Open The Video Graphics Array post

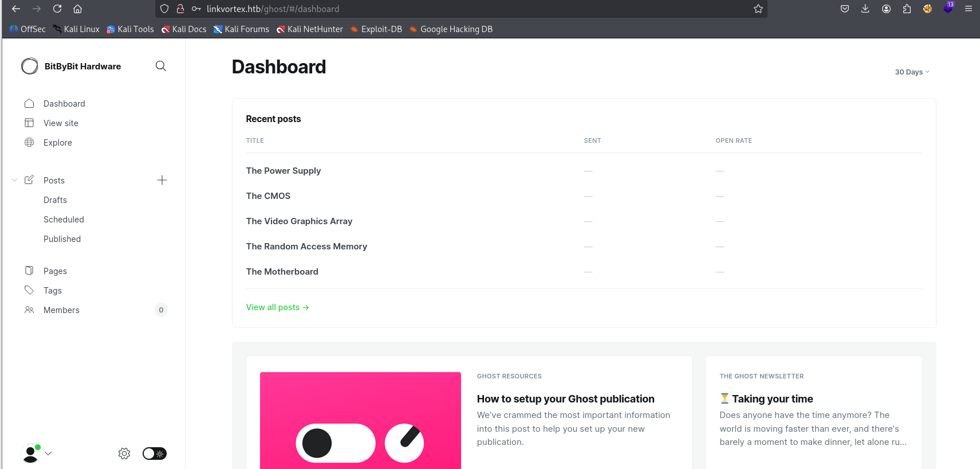point(299,221)
